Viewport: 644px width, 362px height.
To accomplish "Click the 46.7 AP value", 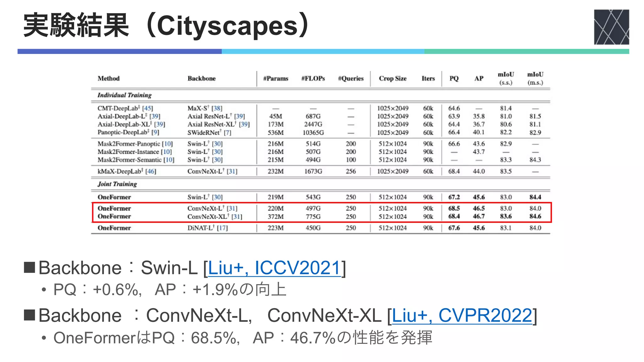I will tap(479, 217).
